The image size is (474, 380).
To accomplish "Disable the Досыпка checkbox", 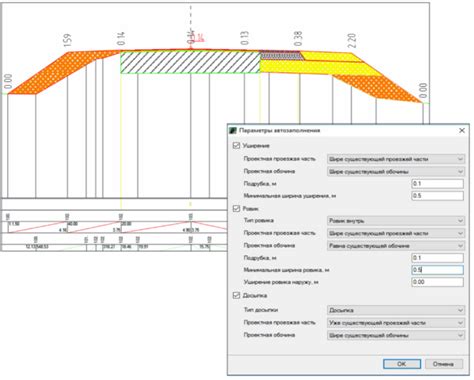I will tap(236, 295).
